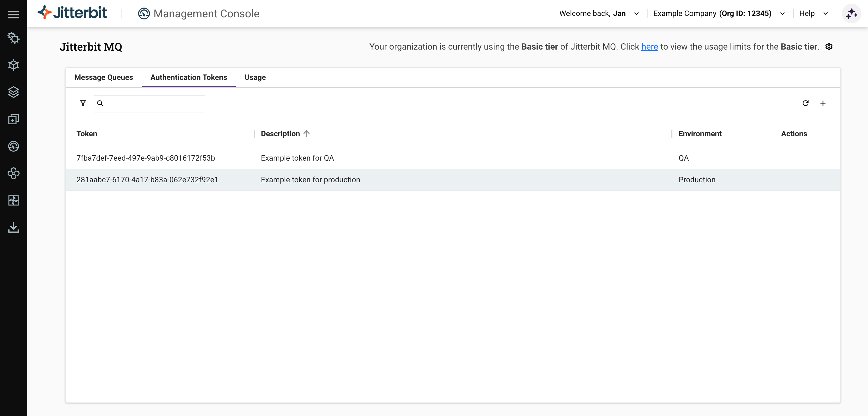Screen dimensions: 868x416
Task: Open the filter icon next to search
Action: (x=83, y=103)
